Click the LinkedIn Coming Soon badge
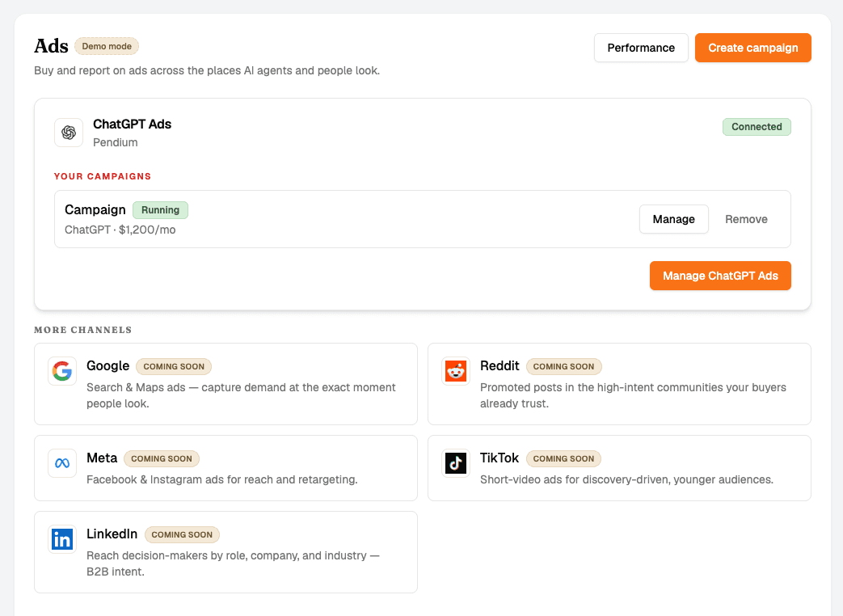 [182, 535]
